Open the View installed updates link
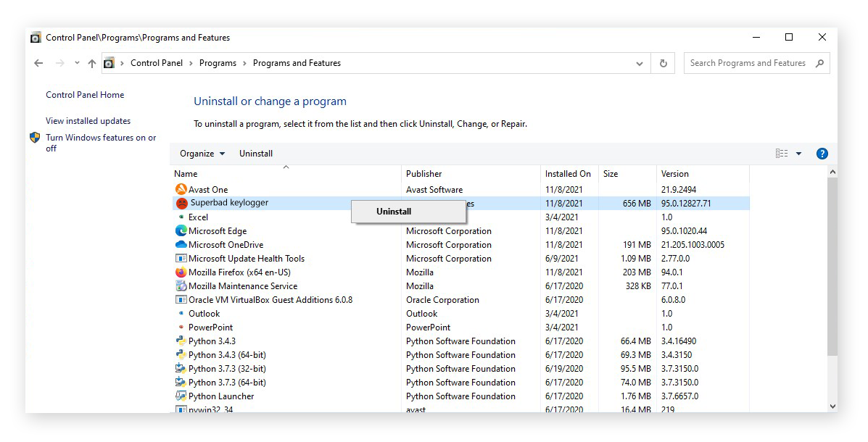 point(88,120)
